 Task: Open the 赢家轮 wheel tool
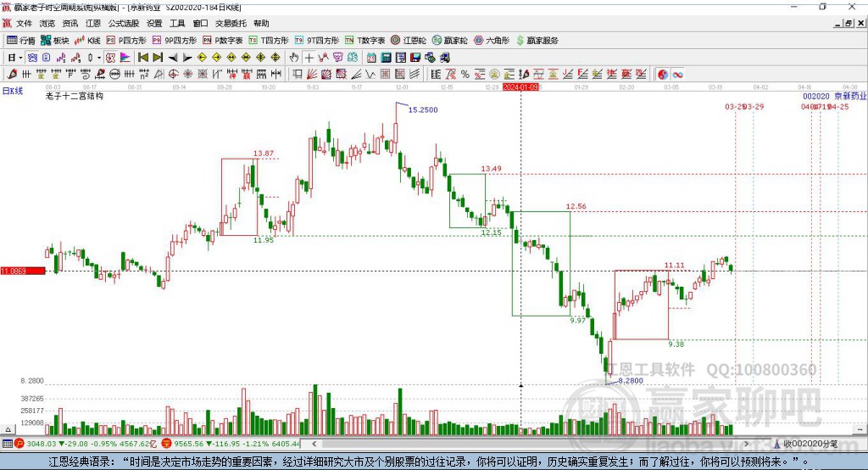click(450, 41)
